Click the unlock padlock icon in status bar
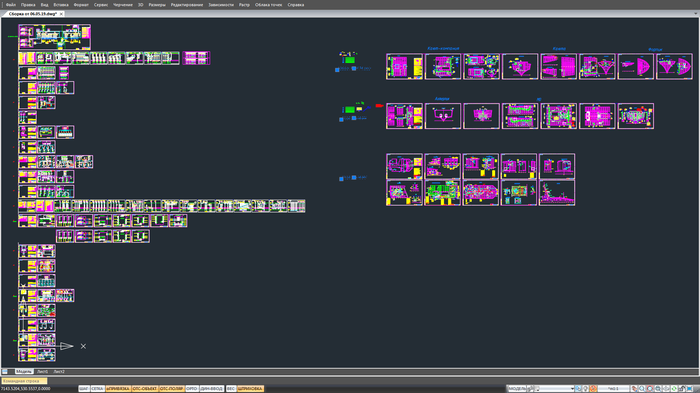This screenshot has width=700, height=393. click(x=682, y=389)
